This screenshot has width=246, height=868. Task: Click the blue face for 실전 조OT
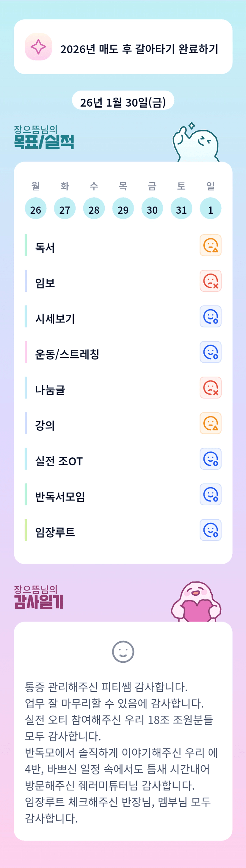pos(210,459)
